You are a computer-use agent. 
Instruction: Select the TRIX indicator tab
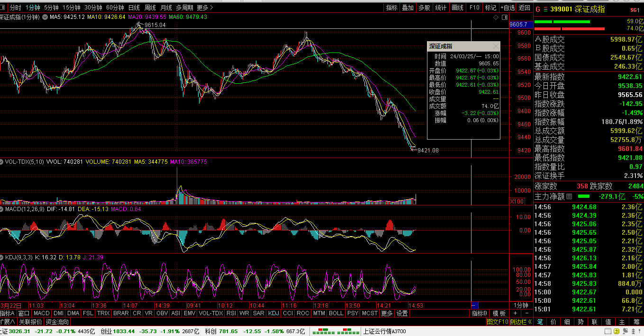coord(103,313)
